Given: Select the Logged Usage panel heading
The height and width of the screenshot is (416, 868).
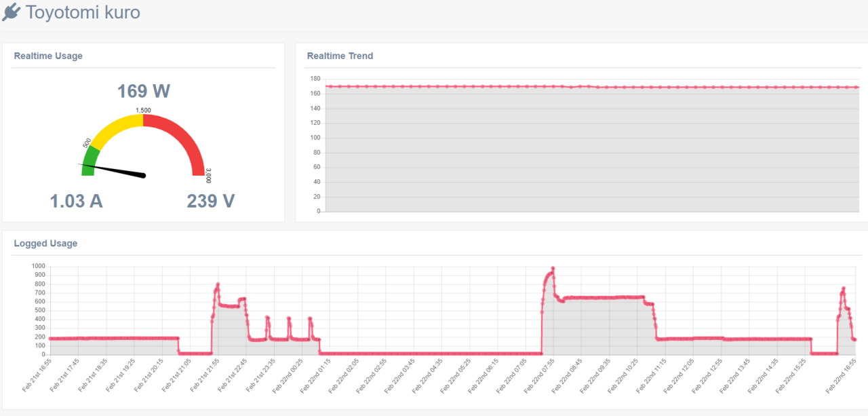Looking at the screenshot, I should [x=45, y=243].
